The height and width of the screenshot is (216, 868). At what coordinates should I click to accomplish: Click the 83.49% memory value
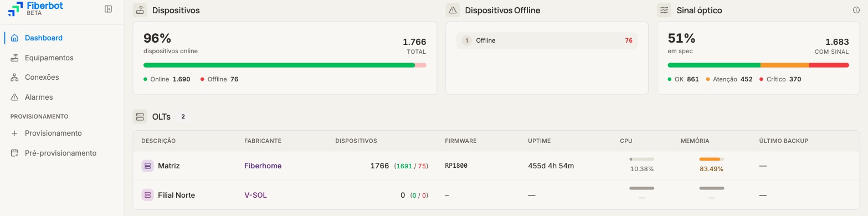(712, 169)
